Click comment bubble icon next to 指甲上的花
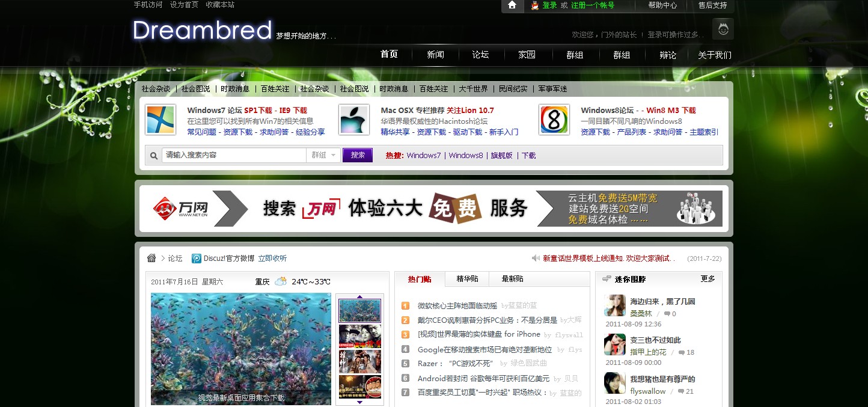Viewport: 868px width, 407px height. (681, 352)
